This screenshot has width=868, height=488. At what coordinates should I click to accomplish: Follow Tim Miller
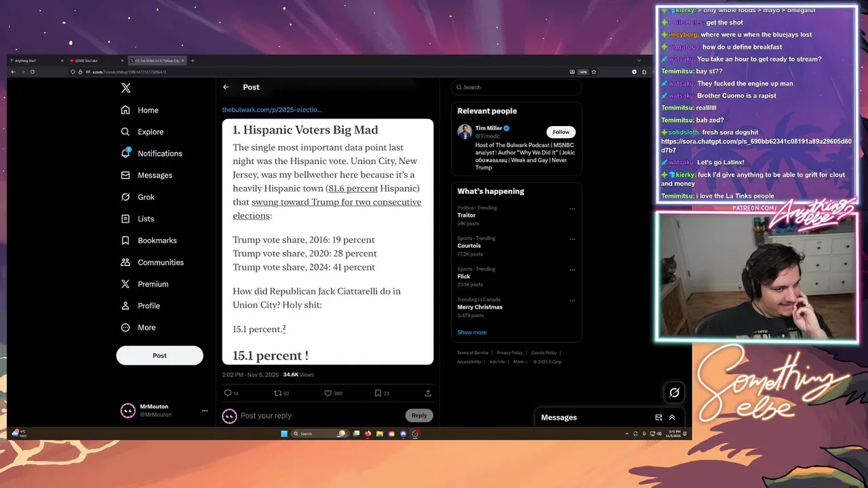(x=561, y=132)
